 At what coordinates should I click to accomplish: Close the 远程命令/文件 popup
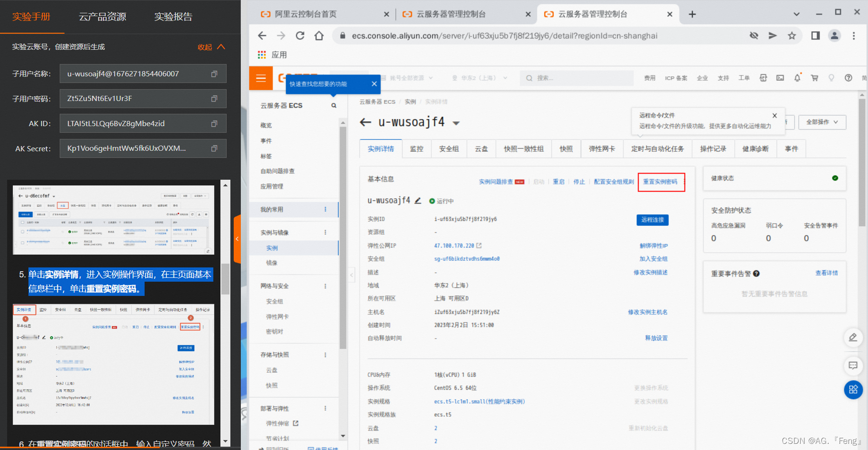(775, 115)
